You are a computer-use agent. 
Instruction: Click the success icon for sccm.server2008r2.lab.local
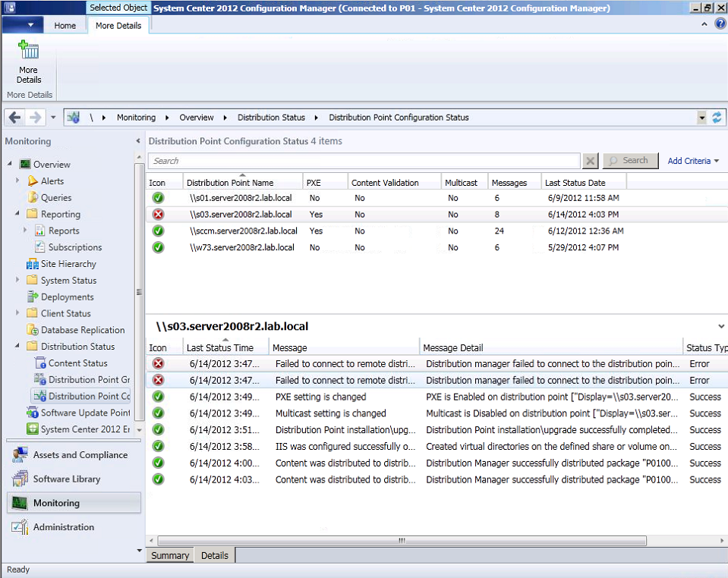pyautogui.click(x=159, y=231)
